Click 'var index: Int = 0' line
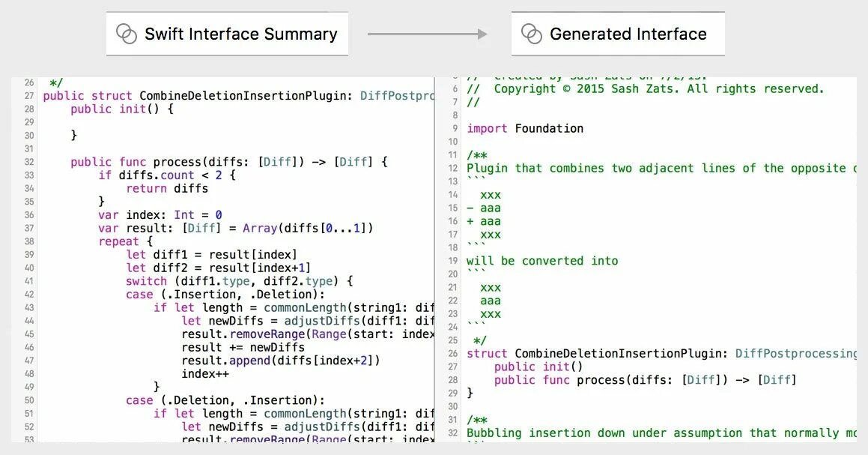The width and height of the screenshot is (868, 455). (160, 215)
